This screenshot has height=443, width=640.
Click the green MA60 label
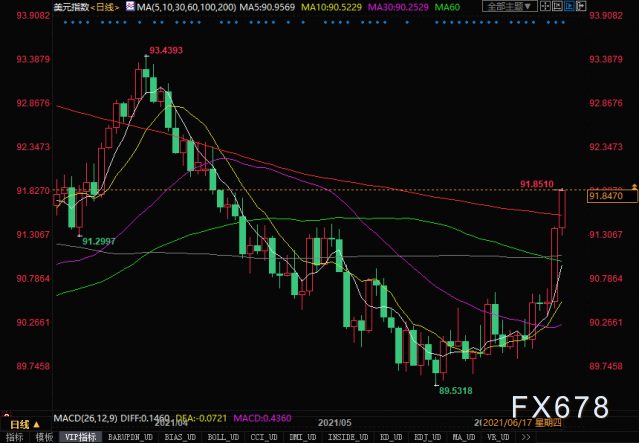(447, 7)
